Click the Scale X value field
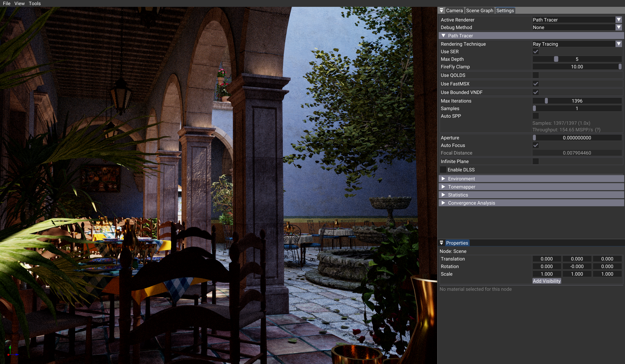Viewport: 625px width, 364px height. pyautogui.click(x=546, y=274)
